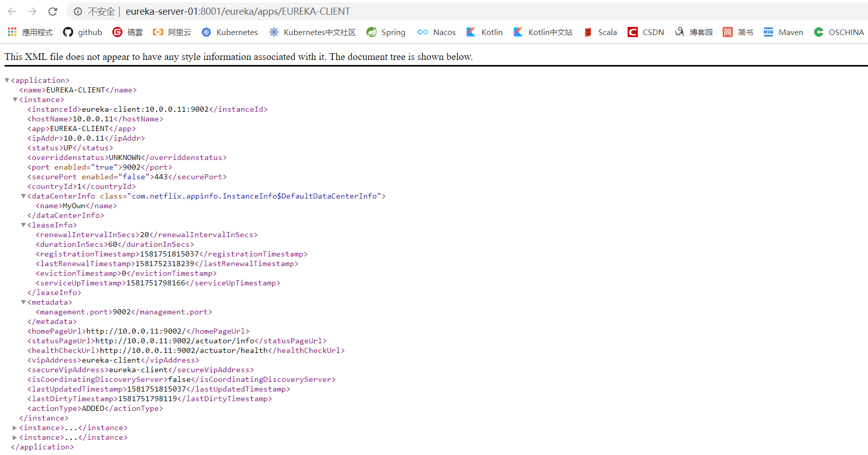Click the application name EUREKA-CLIENT
The image size is (868, 455).
tap(76, 90)
